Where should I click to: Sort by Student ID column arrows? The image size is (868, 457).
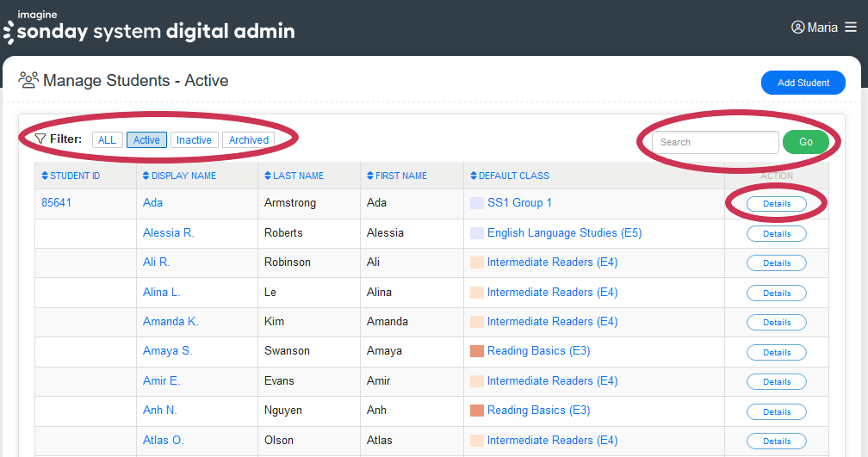[45, 176]
